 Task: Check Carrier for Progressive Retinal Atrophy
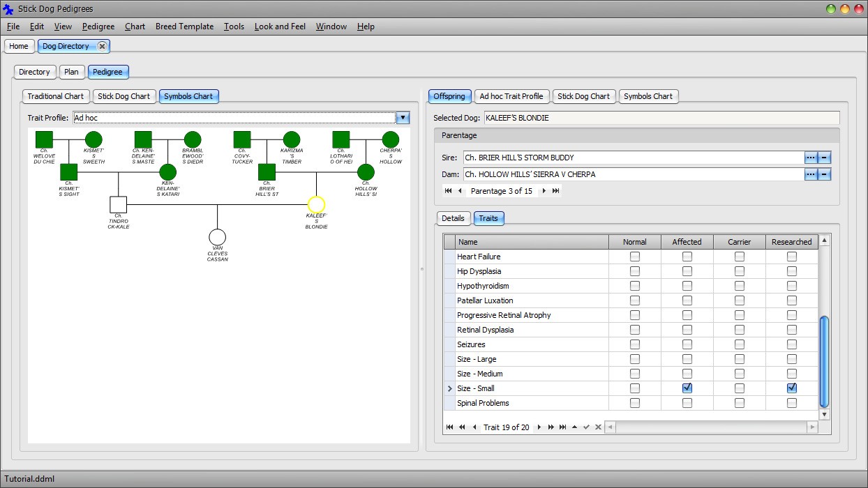(739, 315)
